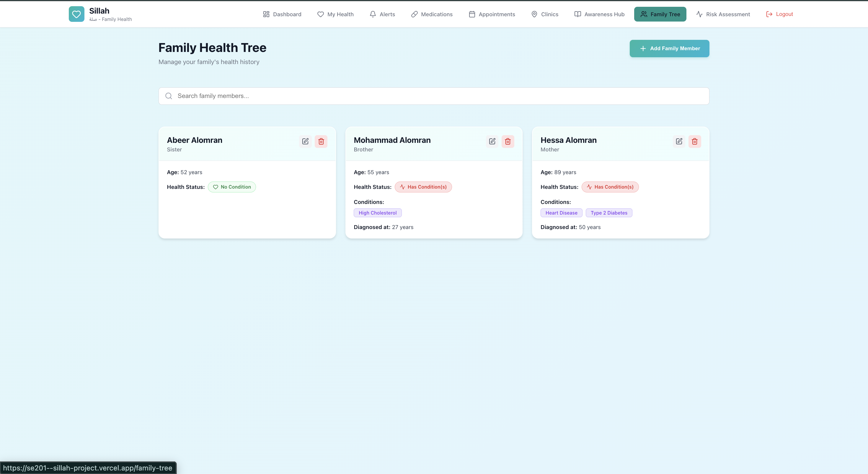Screen dimensions: 868x474
Task: Edit Abeer Alomran with the pencil icon
Action: (305, 141)
